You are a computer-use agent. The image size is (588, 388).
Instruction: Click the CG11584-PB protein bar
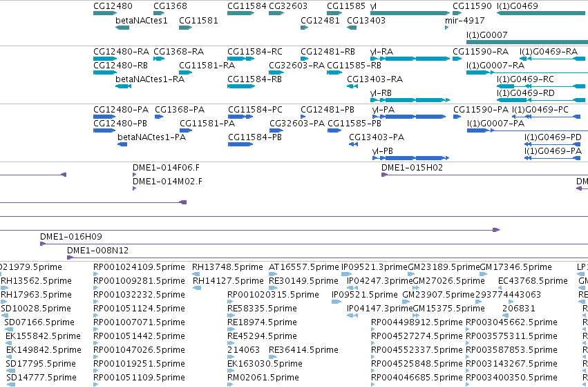240,144
